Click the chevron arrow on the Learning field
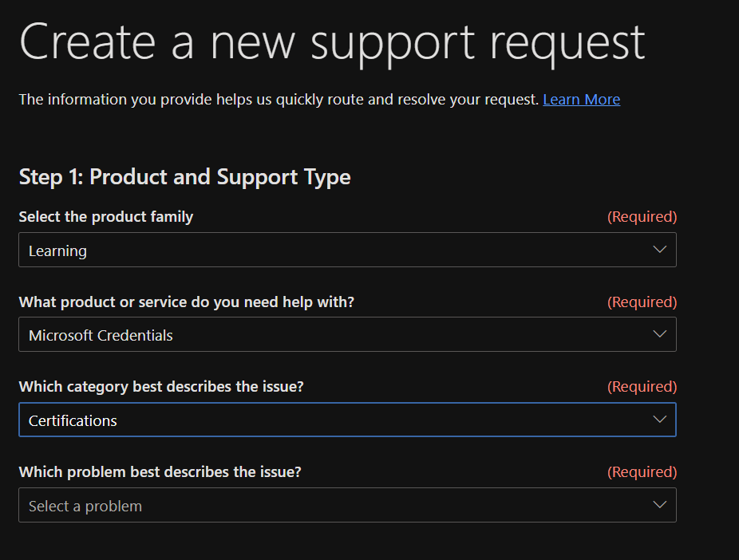Viewport: 739px width, 560px height. point(659,250)
